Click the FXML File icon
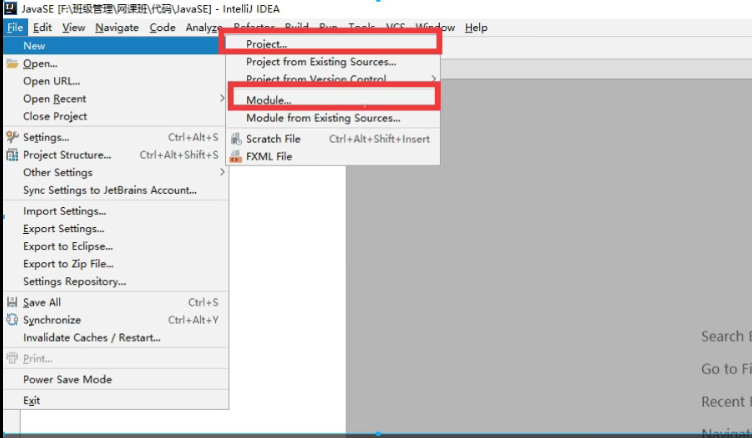 (x=235, y=156)
